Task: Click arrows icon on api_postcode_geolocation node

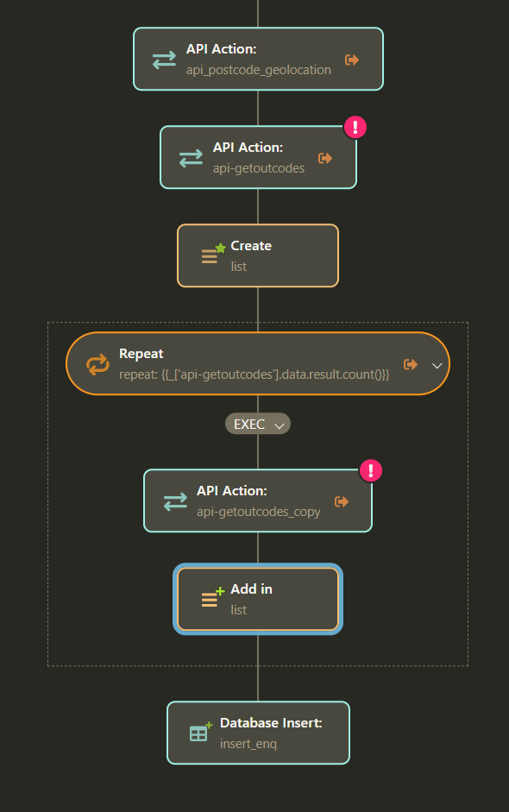Action: click(164, 60)
